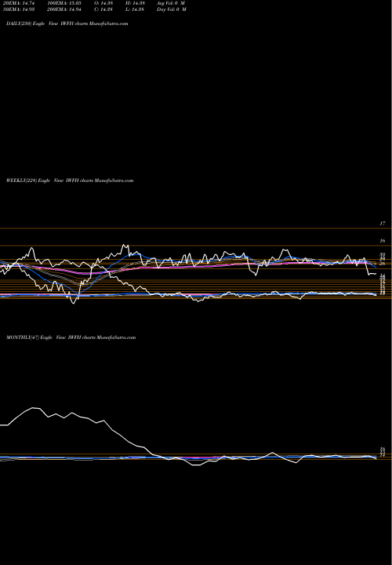Click the 17 price axis label

[383, 224]
